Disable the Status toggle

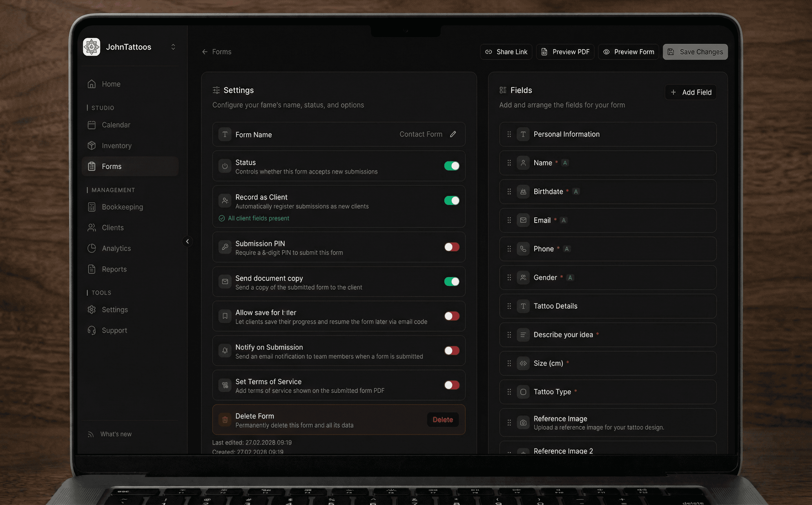point(451,166)
